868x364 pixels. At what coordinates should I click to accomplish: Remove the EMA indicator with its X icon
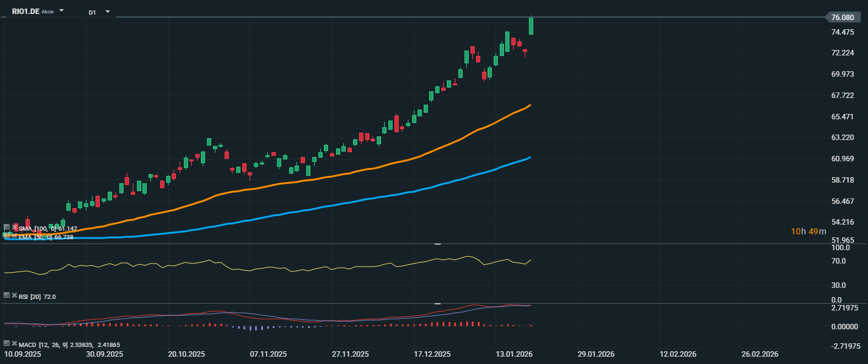pos(15,235)
